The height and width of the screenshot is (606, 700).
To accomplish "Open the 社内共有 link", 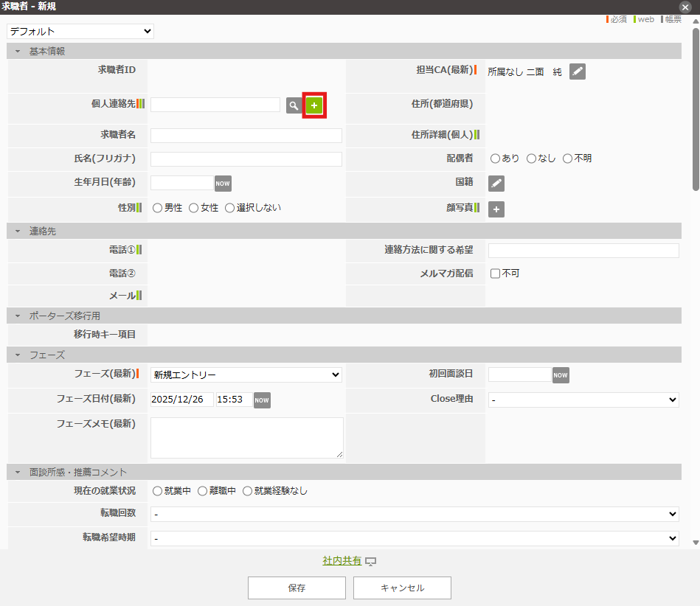I will [344, 560].
